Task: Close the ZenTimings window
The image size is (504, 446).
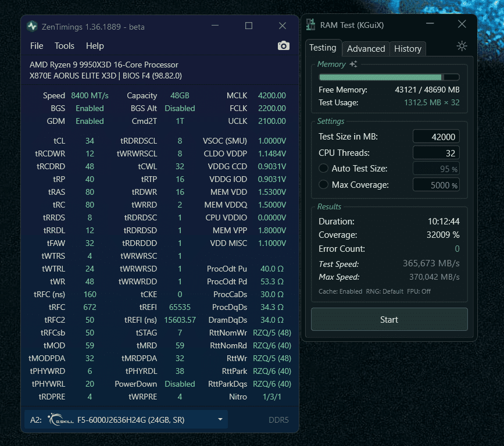Action: [x=282, y=26]
